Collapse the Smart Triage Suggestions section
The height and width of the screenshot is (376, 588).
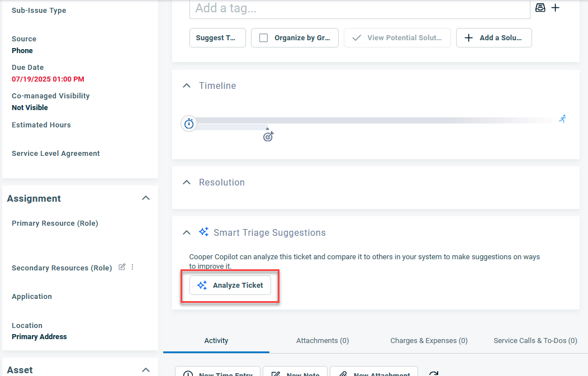click(x=187, y=232)
